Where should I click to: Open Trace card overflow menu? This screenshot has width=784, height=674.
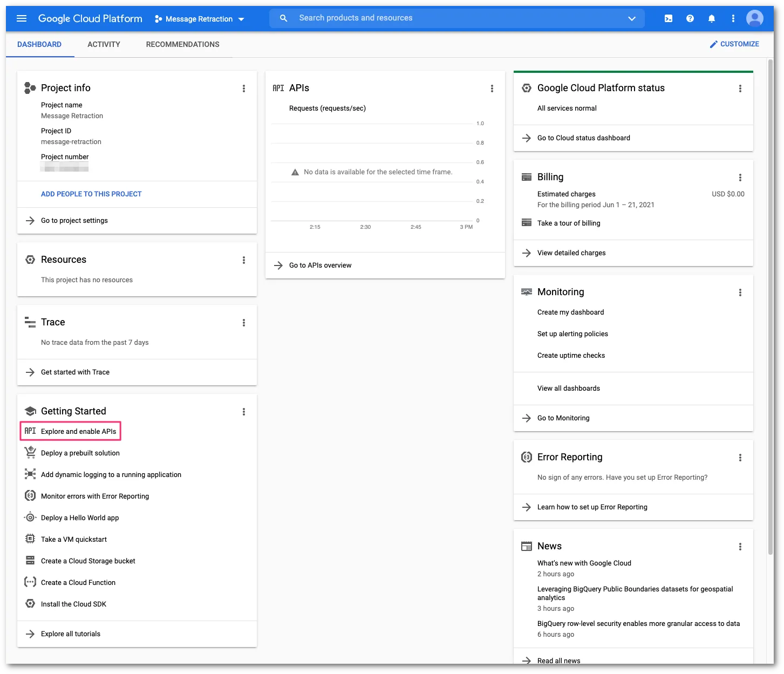244,322
